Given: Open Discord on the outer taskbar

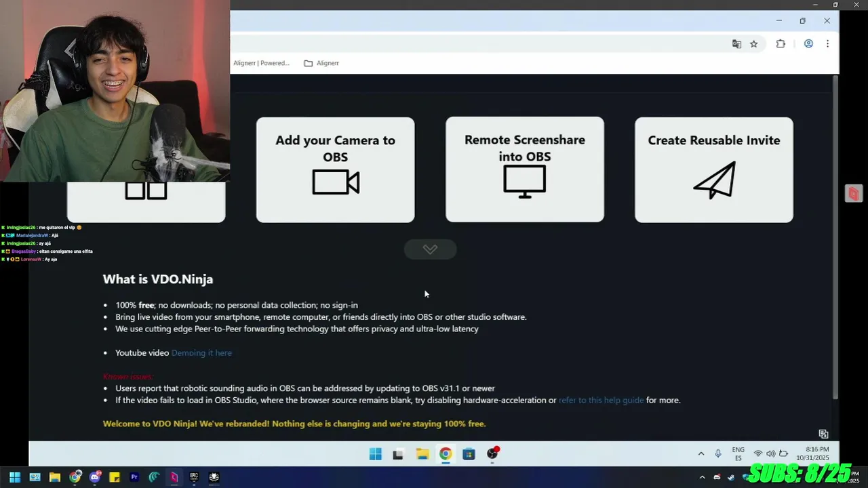Looking at the screenshot, I should point(95,477).
